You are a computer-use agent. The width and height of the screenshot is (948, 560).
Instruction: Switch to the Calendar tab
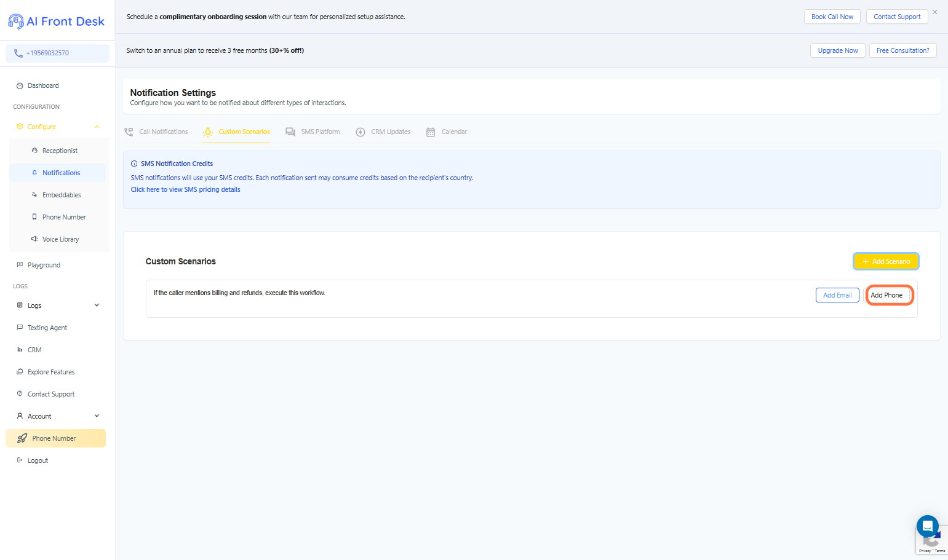[447, 132]
